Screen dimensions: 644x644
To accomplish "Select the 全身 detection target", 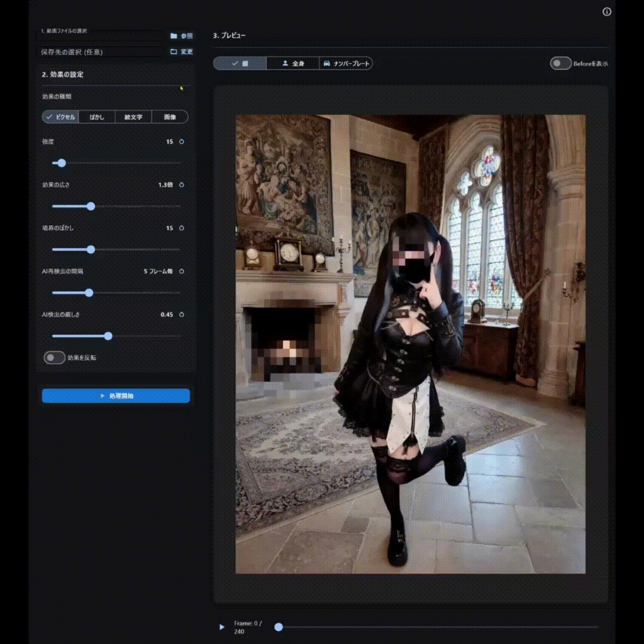I will tap(293, 64).
